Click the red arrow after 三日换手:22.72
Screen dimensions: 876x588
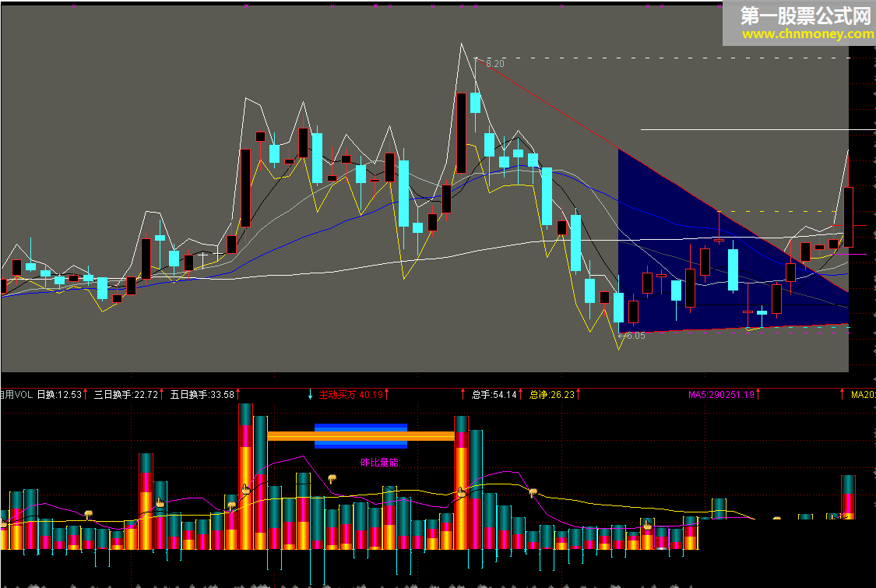coord(162,394)
